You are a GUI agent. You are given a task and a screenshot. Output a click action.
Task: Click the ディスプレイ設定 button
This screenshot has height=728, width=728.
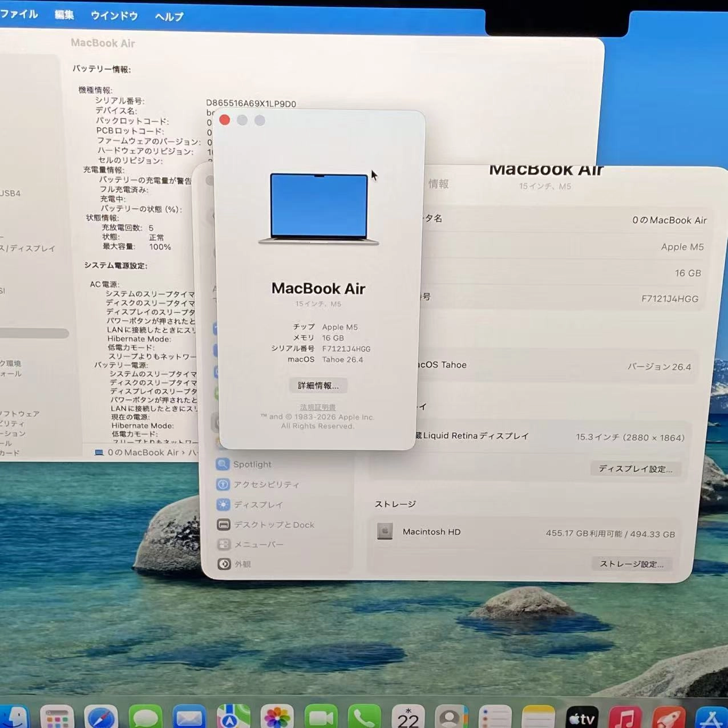(x=634, y=469)
